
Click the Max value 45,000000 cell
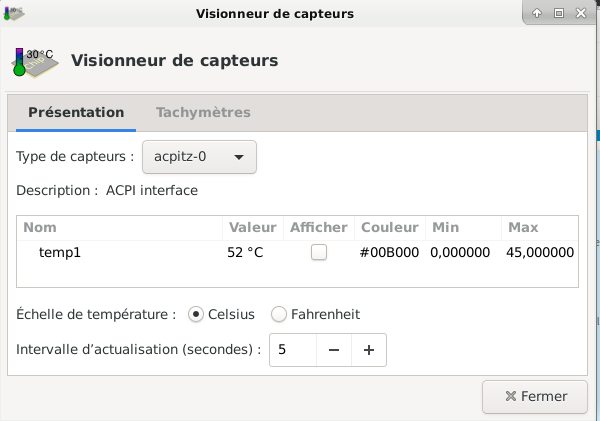coord(540,252)
